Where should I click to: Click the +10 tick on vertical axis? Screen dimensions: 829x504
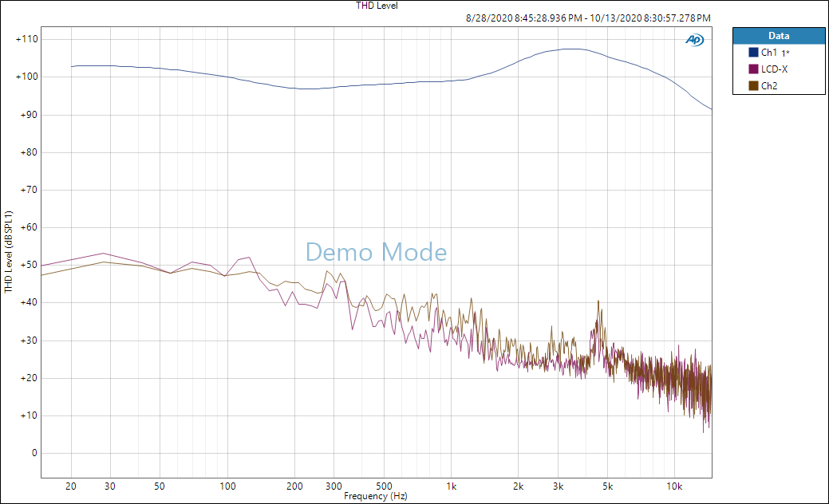(x=29, y=415)
